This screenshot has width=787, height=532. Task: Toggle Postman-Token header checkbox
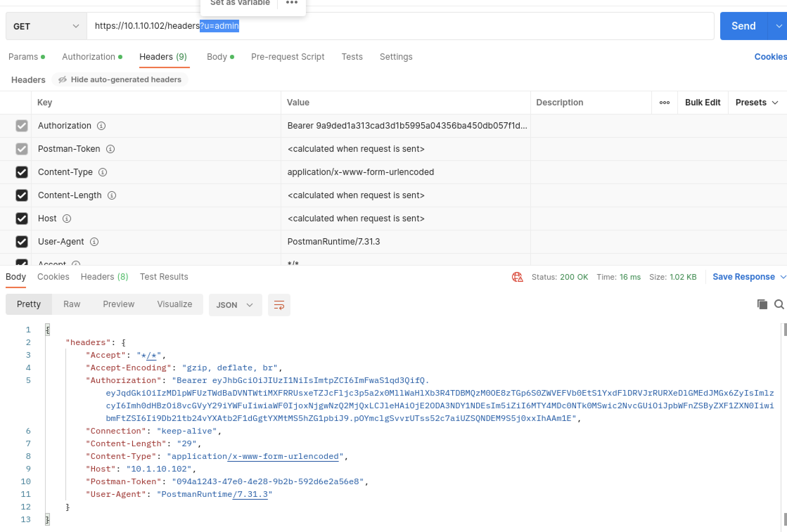click(x=22, y=149)
